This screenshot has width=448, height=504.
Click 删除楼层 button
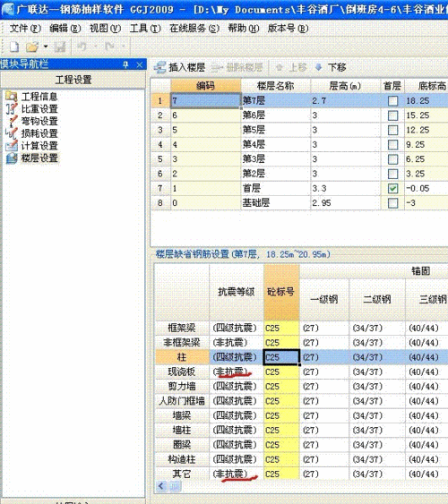[237, 67]
